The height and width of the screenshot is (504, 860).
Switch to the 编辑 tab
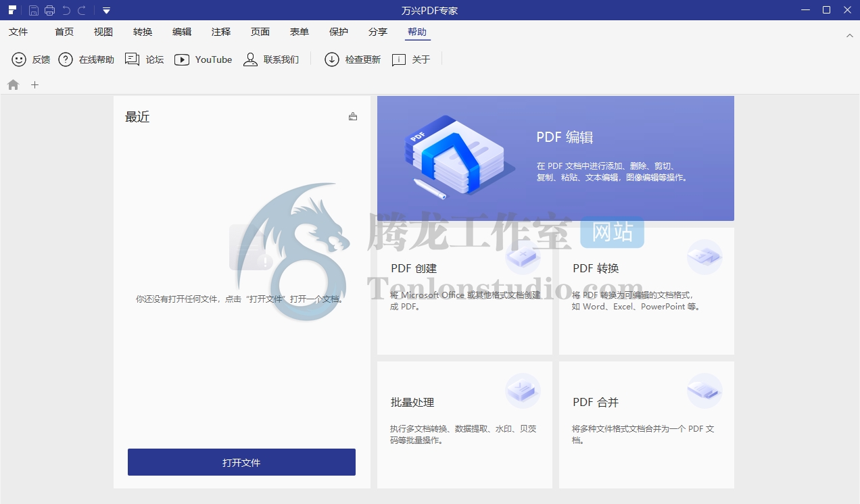(182, 32)
